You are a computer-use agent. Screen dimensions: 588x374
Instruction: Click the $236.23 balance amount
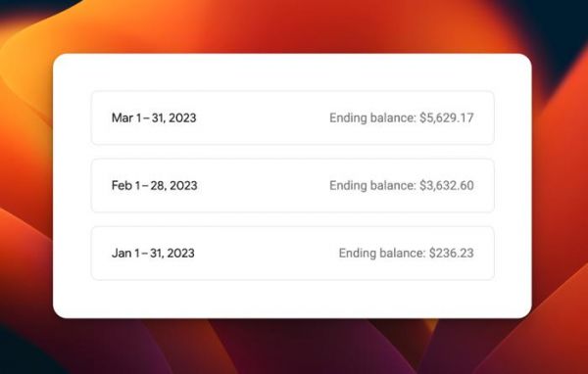452,253
